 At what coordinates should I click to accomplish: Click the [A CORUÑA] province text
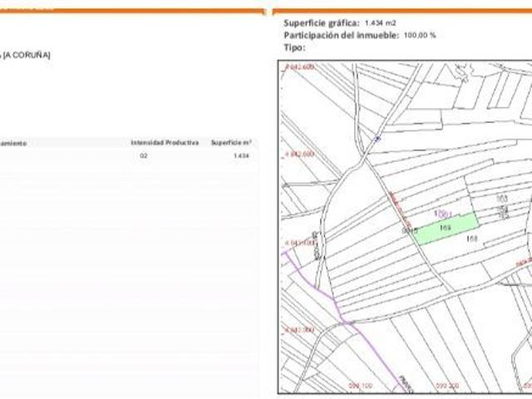[x=27, y=55]
